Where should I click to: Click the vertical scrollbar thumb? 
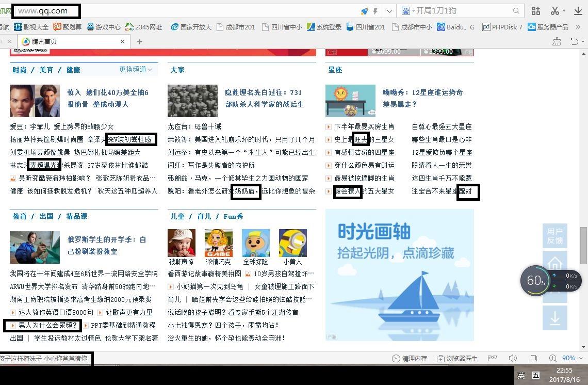coord(583,246)
